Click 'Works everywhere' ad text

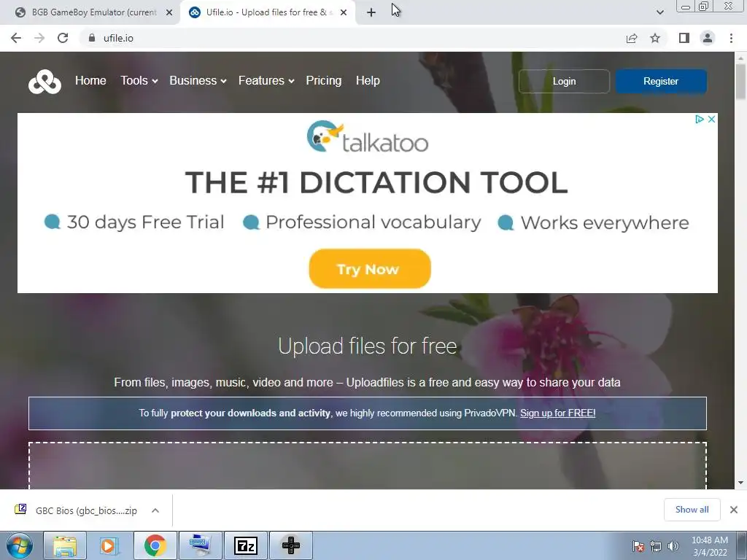coord(605,222)
